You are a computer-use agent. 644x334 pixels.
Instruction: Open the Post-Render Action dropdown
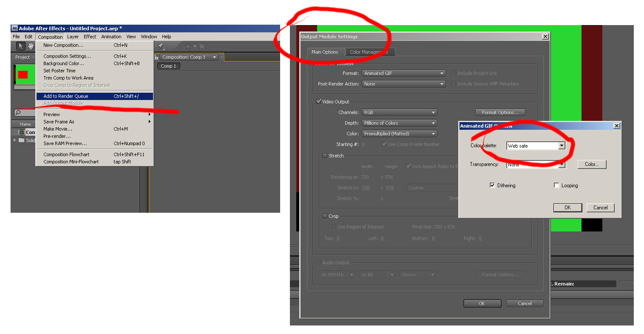pyautogui.click(x=403, y=84)
